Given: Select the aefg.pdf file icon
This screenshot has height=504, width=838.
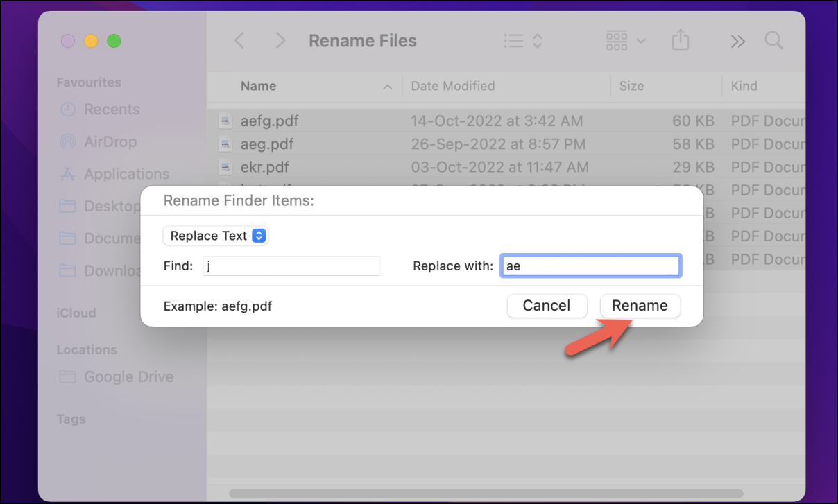Looking at the screenshot, I should pos(225,121).
